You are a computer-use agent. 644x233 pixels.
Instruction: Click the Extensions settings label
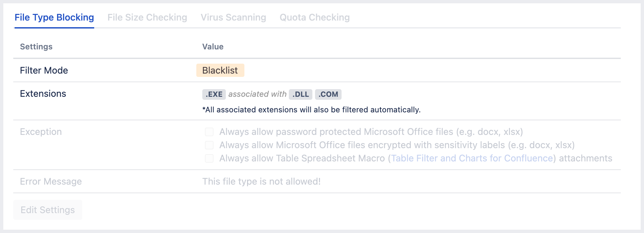pos(43,94)
